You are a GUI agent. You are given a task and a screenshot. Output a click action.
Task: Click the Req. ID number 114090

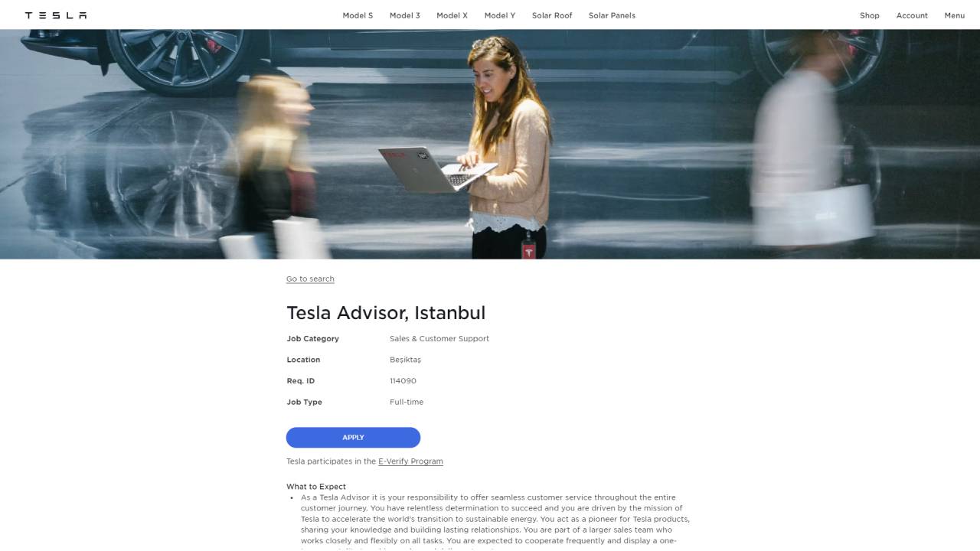pos(403,381)
